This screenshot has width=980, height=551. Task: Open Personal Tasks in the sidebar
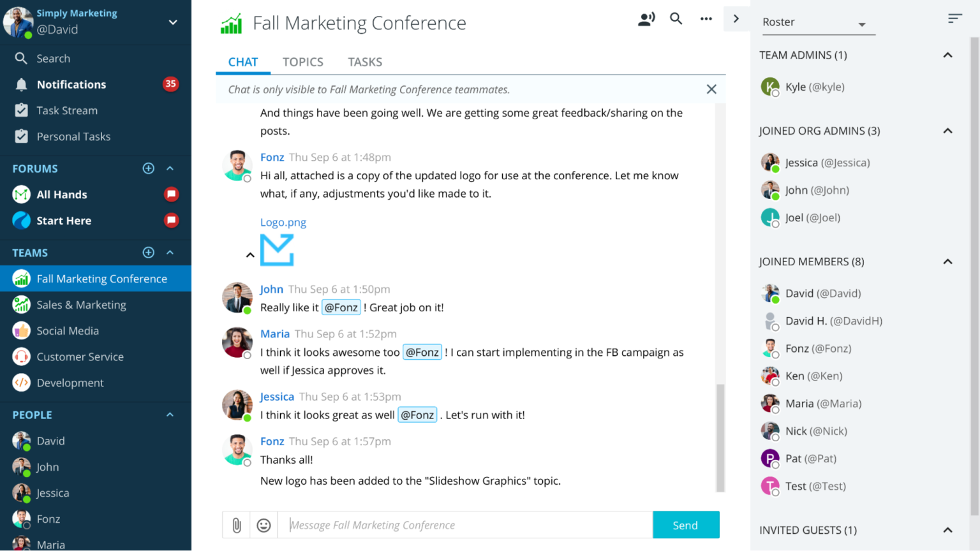[73, 136]
